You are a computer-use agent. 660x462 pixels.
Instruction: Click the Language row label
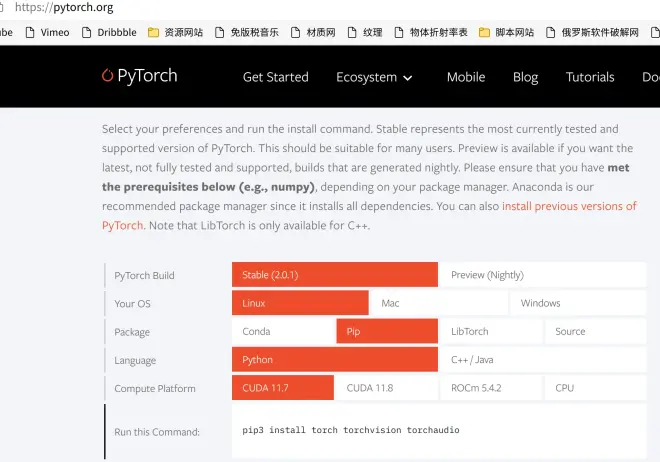(135, 361)
